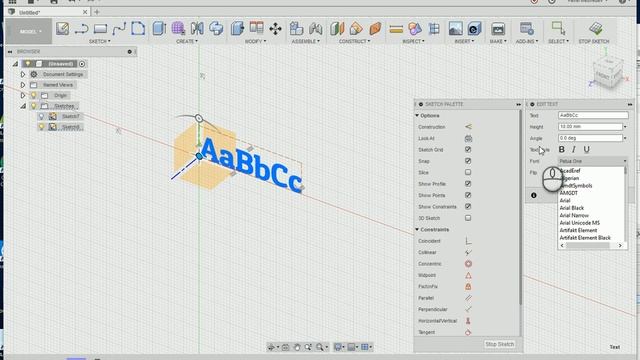640x360 pixels.
Task: Click the Move/Copy four-arrow icon
Action: [x=276, y=29]
